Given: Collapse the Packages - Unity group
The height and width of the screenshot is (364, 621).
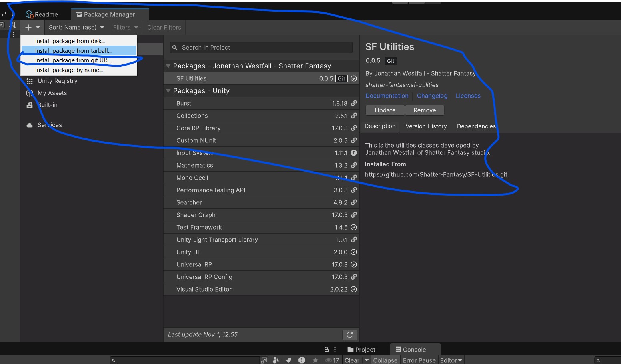Looking at the screenshot, I should tap(168, 91).
